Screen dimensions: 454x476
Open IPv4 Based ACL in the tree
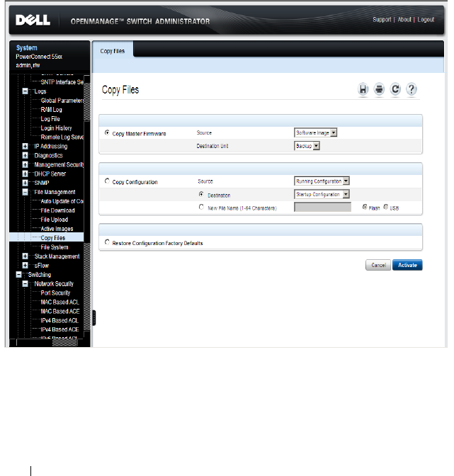click(x=59, y=320)
